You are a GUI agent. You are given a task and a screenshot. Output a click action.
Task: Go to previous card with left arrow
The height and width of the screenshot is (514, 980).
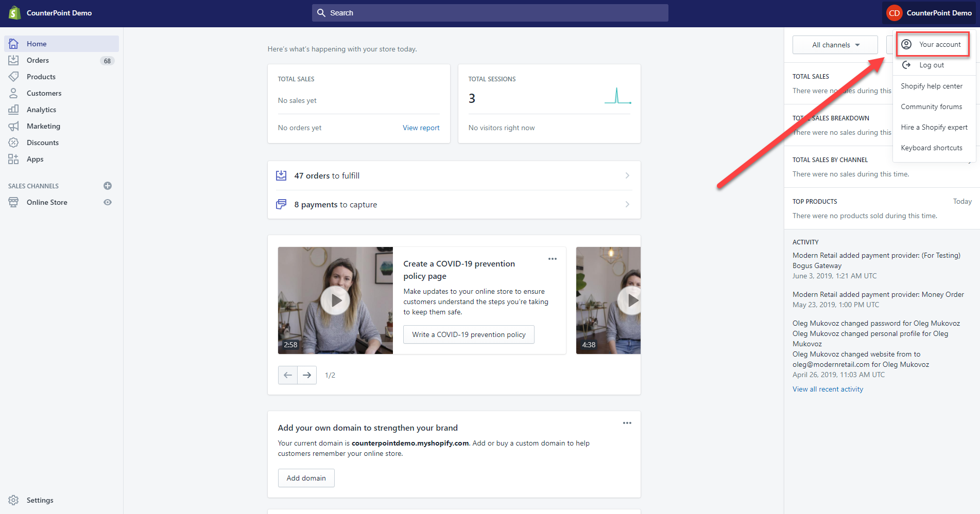point(288,375)
